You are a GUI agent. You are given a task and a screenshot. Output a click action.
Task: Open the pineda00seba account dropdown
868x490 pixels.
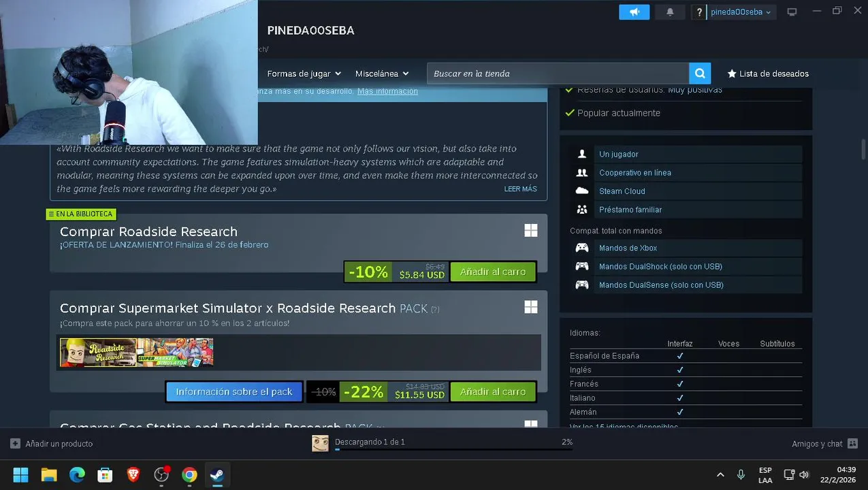coord(741,12)
